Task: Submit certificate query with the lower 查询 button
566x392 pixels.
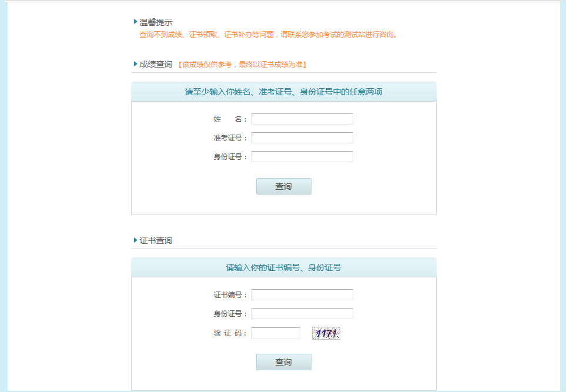Action: 284,362
